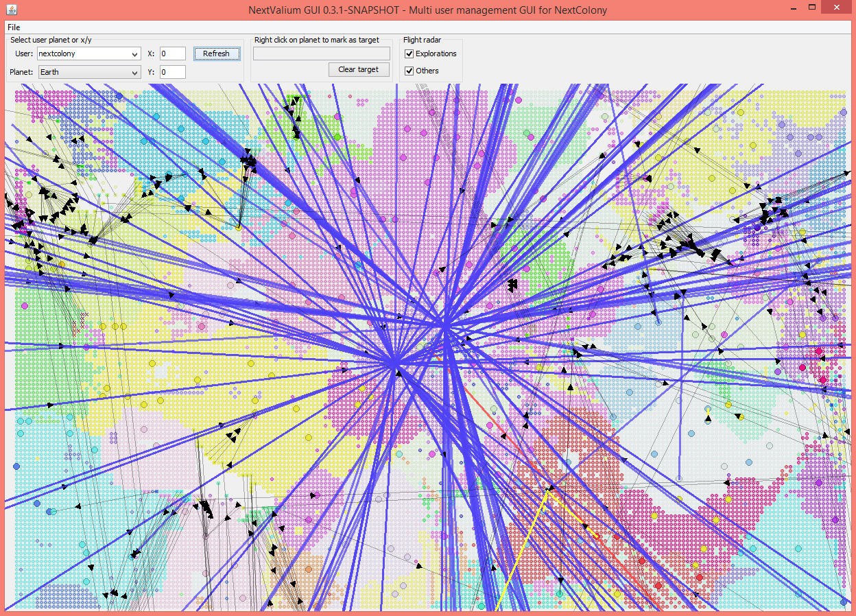
Task: Click the "Right click on planet to mark as target" label
Action: [x=317, y=40]
